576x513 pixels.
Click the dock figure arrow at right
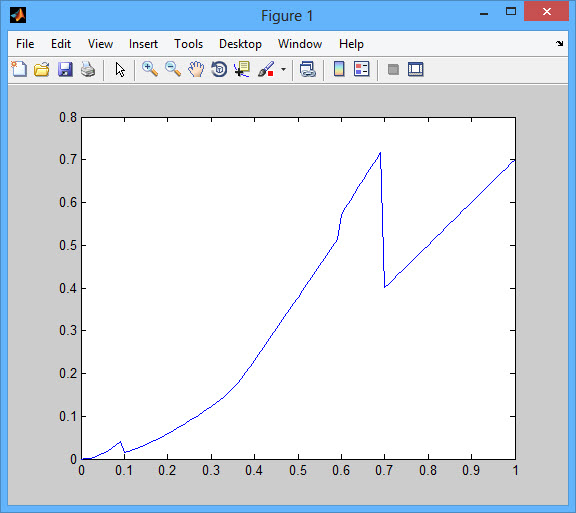point(559,44)
